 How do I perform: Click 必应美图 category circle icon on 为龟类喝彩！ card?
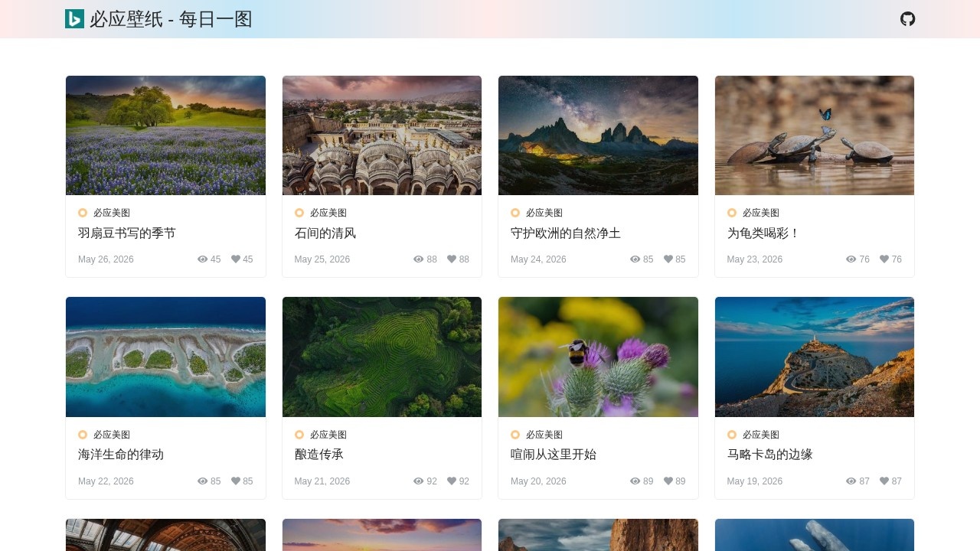(x=732, y=213)
